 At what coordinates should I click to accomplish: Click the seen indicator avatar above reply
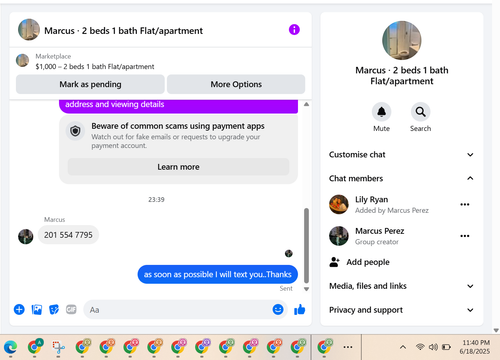[289, 253]
